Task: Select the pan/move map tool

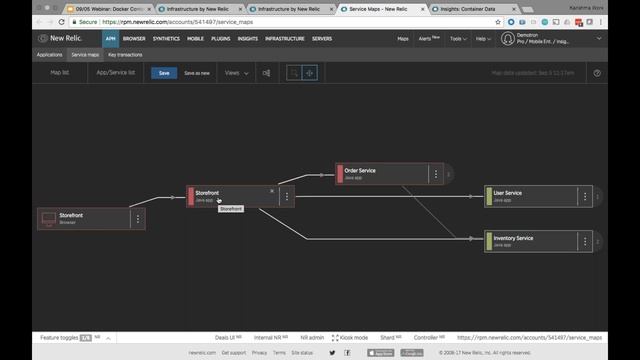Action: [x=309, y=73]
